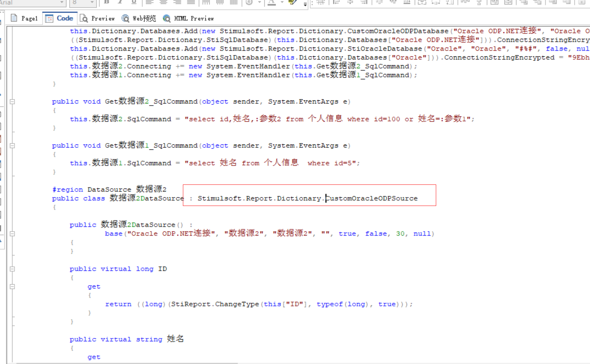590x364 pixels.
Task: Click the StiOracleDatabase("Oracle" line
Action: pos(330,49)
